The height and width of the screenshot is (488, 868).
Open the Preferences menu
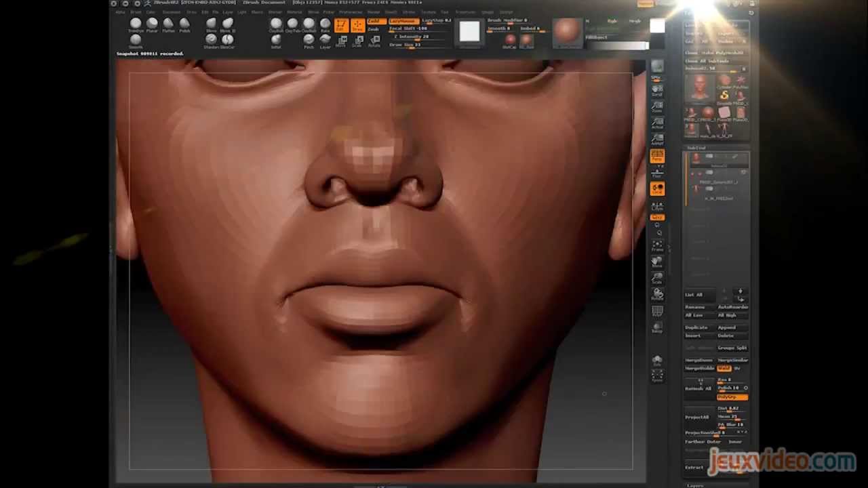pyautogui.click(x=351, y=12)
